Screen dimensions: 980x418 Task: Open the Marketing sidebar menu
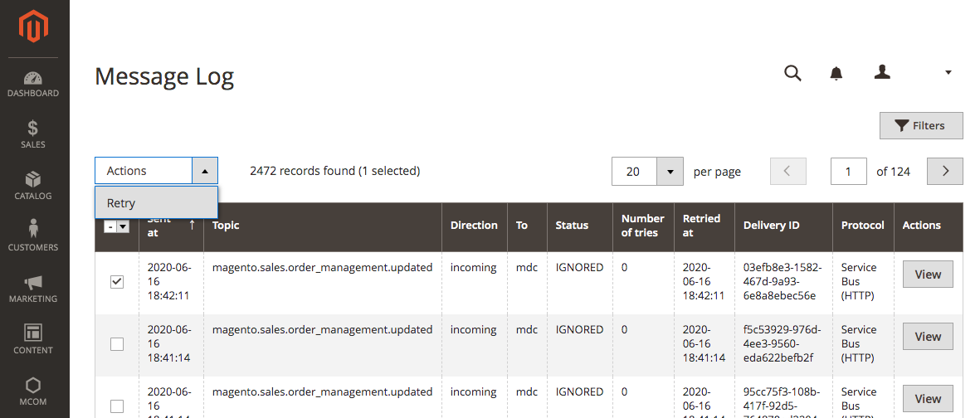click(x=33, y=289)
